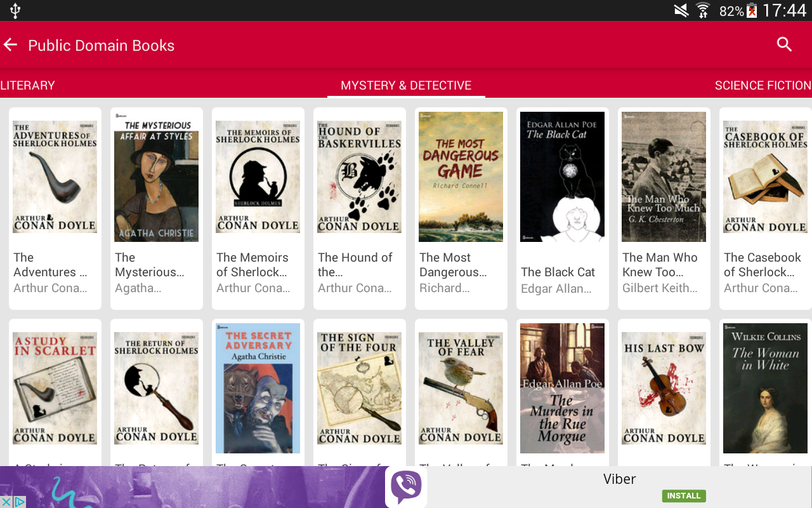Image resolution: width=812 pixels, height=508 pixels.
Task: Open search with the magnifier icon
Action: [785, 44]
